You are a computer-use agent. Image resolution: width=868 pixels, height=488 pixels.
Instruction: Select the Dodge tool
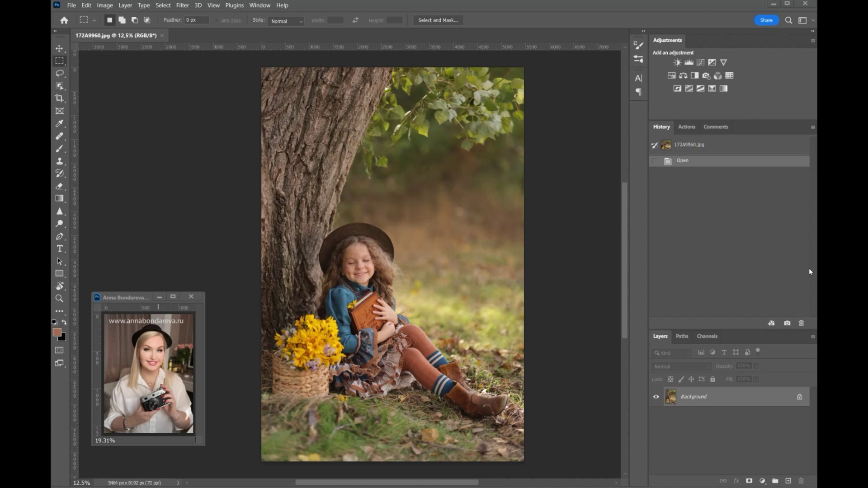[x=59, y=224]
